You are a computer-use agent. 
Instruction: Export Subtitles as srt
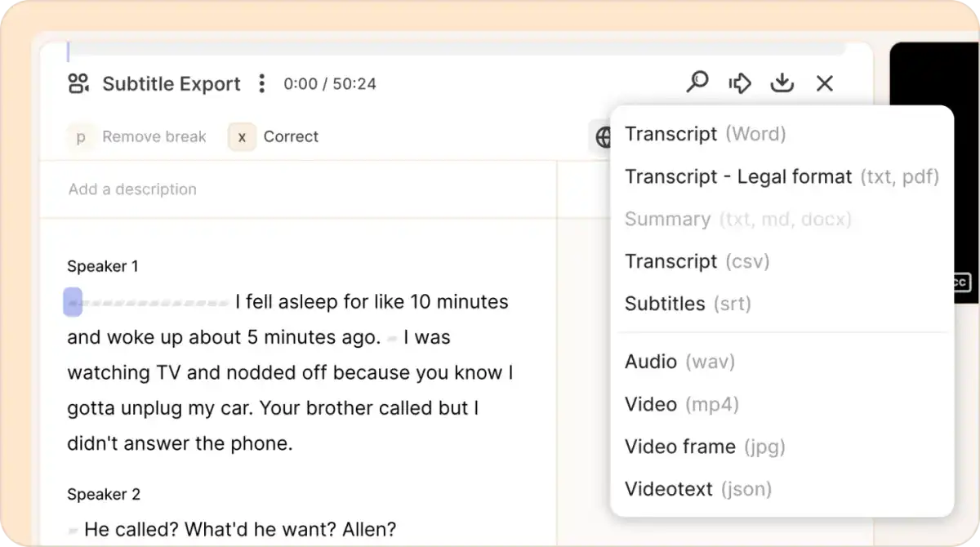click(x=687, y=304)
